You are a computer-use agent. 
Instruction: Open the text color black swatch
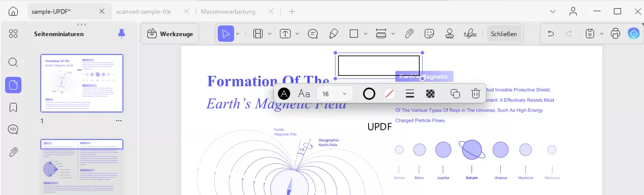point(284,94)
